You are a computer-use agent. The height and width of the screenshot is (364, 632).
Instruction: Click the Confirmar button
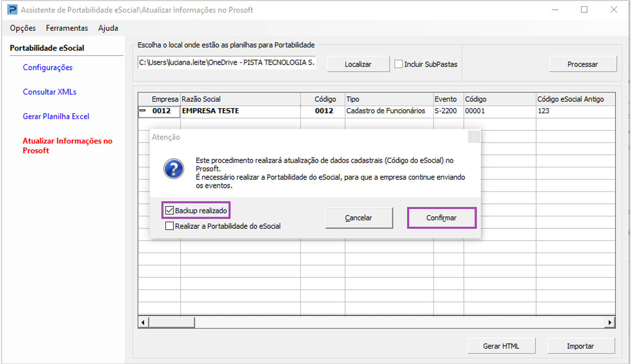point(441,218)
